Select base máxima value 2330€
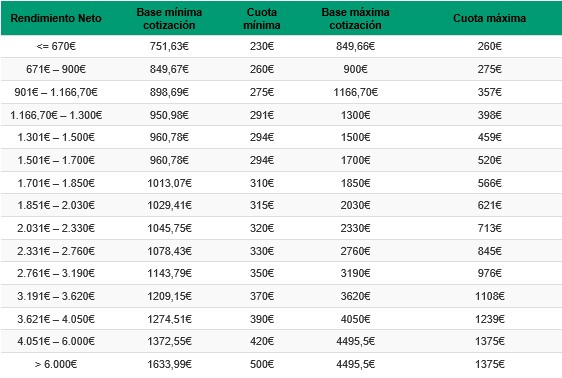The height and width of the screenshot is (378, 562). [x=355, y=228]
